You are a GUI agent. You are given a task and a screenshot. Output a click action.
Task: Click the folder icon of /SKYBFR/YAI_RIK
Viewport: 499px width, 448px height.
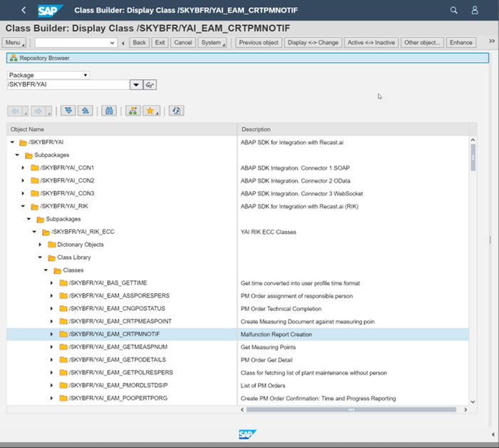pyautogui.click(x=35, y=206)
